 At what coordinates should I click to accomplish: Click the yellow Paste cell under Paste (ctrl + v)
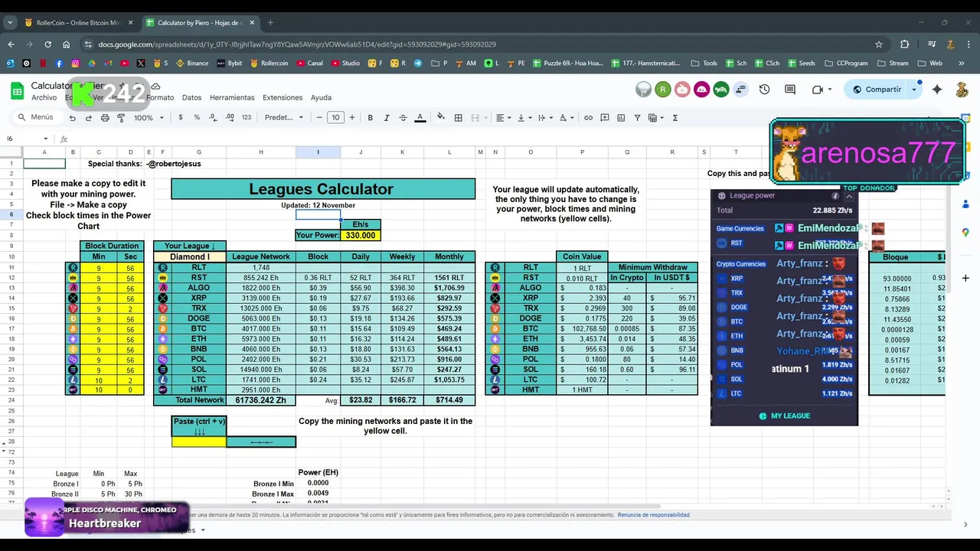tap(199, 442)
